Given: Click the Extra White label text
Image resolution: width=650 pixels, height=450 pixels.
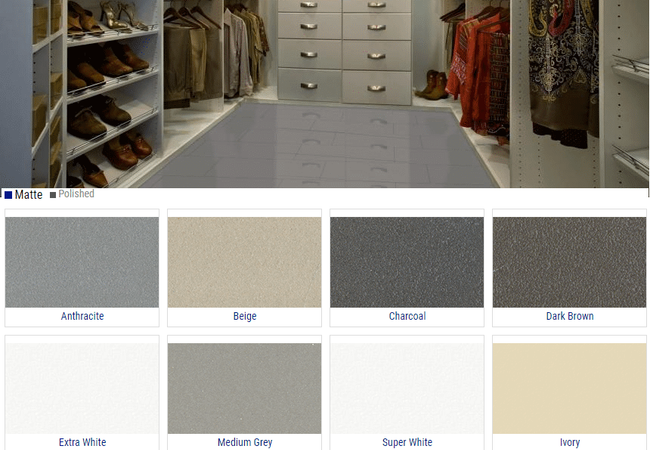Looking at the screenshot, I should pos(82,442).
